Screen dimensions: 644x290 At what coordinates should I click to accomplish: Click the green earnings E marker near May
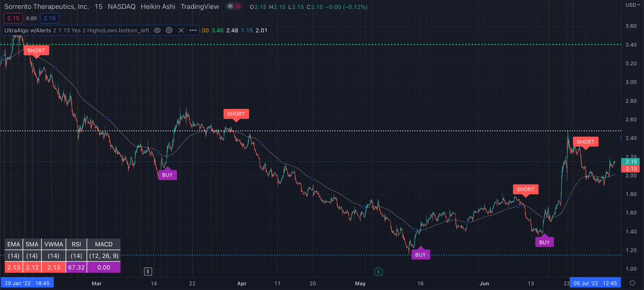click(379, 271)
